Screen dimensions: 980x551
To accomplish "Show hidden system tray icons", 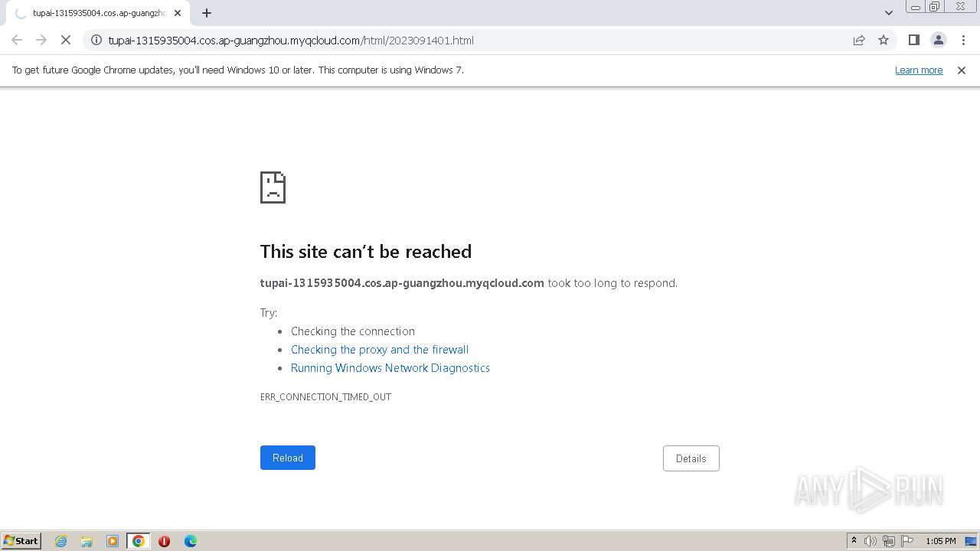I will click(x=854, y=541).
